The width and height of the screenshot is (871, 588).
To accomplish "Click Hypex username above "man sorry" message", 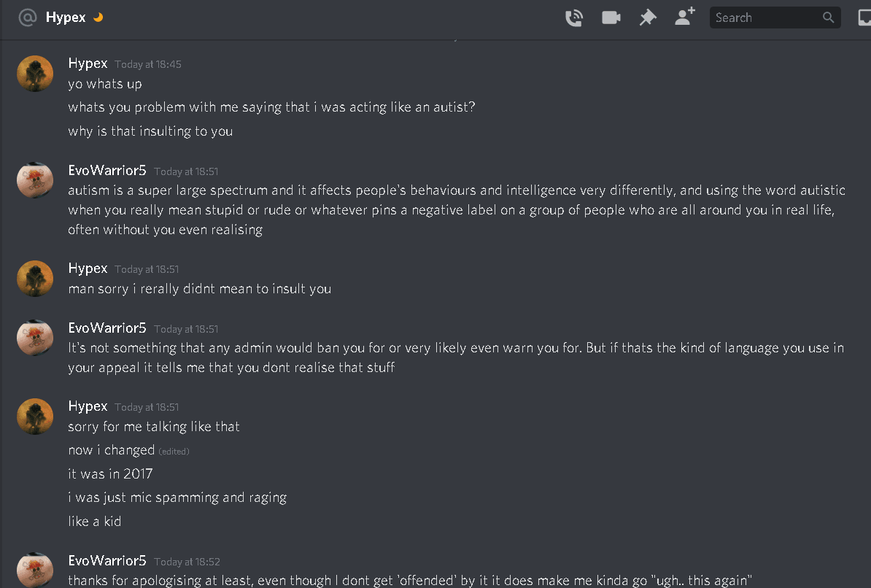I will coord(88,268).
